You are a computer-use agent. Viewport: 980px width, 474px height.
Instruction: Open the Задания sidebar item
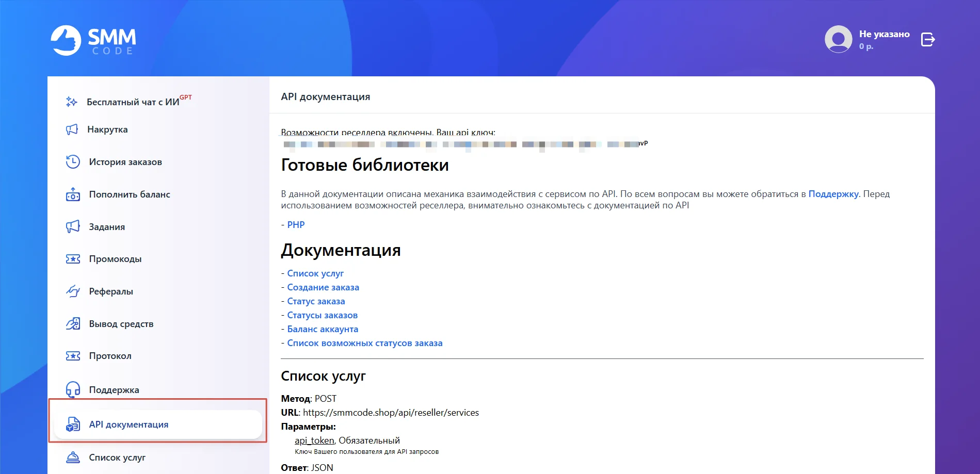tap(107, 227)
